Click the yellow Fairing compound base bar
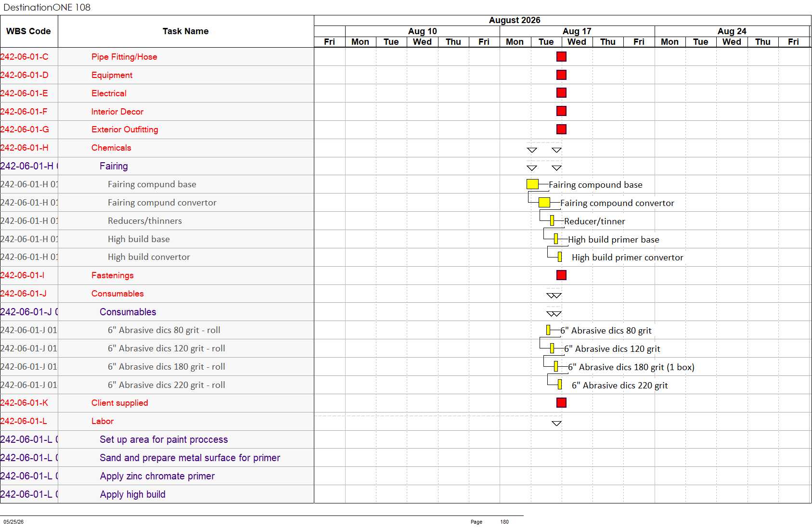 coord(532,184)
